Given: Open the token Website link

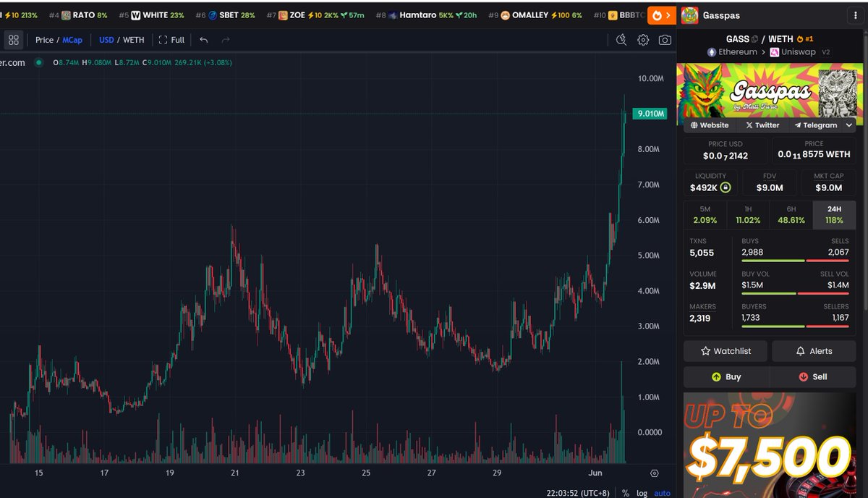Looking at the screenshot, I should [x=709, y=125].
